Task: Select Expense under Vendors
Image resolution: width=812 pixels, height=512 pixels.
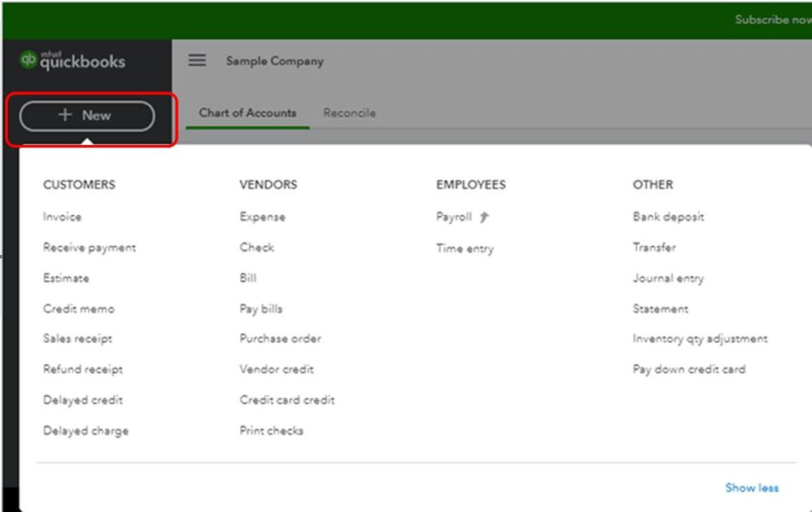Action: click(x=262, y=217)
